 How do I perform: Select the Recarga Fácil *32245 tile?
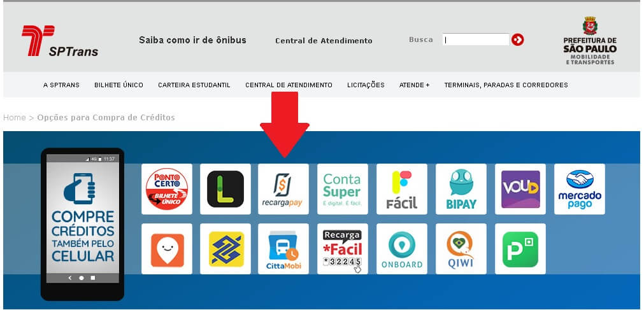[343, 249]
